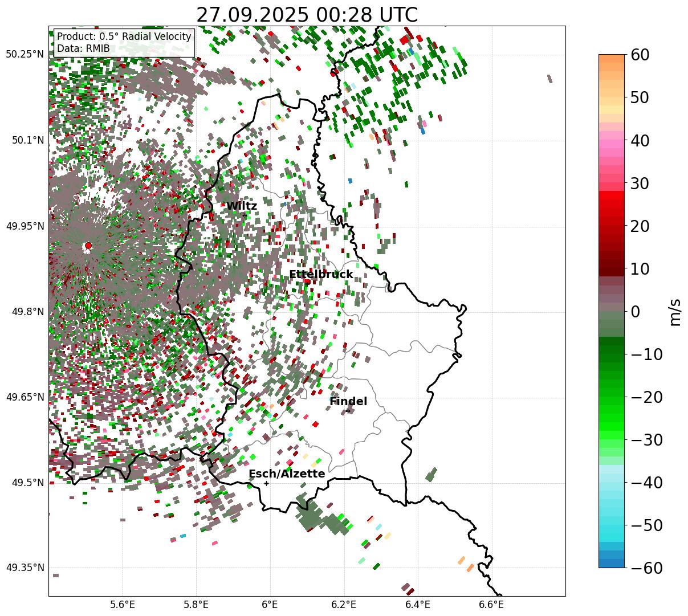Click the colorbar label −20
The width and height of the screenshot is (688, 616).
point(646,397)
